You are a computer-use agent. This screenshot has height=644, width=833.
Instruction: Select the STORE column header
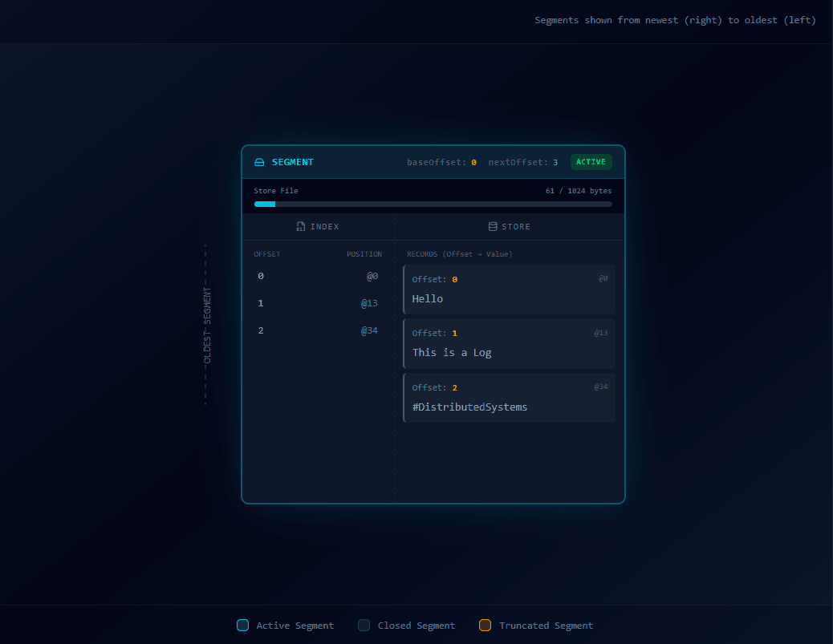click(x=509, y=227)
